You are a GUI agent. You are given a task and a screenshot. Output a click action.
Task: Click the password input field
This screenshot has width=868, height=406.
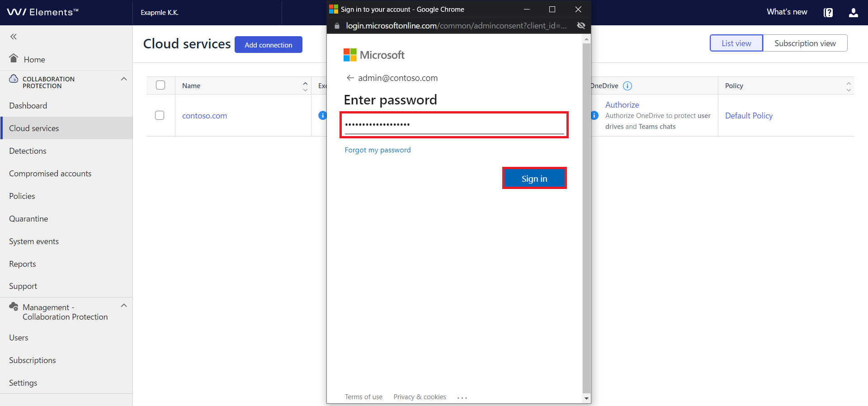[454, 125]
